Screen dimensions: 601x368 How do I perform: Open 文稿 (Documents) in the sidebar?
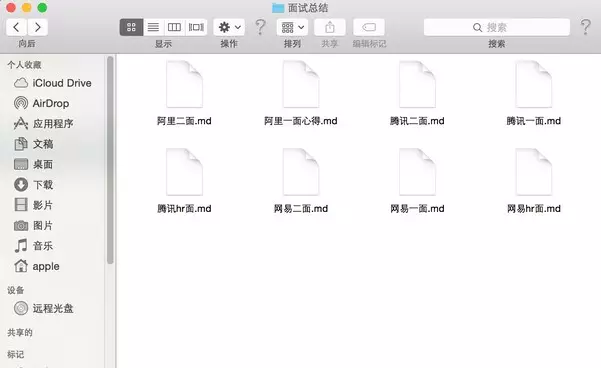(34, 144)
